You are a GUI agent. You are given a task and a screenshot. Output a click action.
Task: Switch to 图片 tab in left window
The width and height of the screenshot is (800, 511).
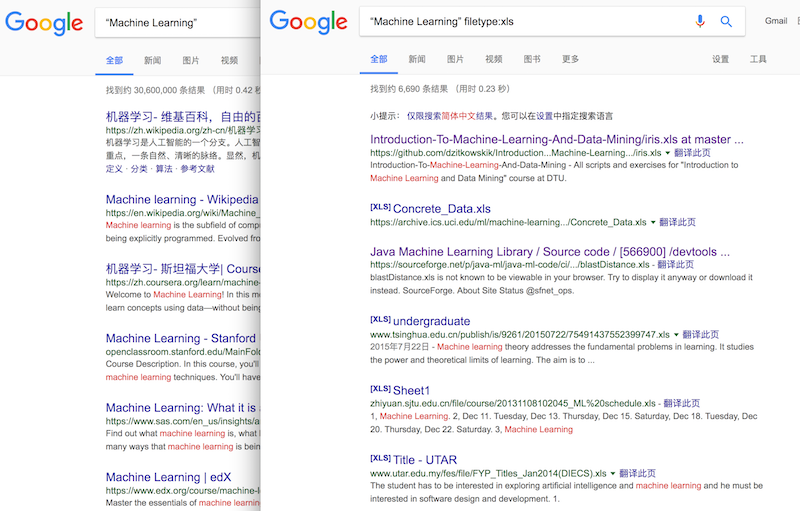click(x=191, y=61)
